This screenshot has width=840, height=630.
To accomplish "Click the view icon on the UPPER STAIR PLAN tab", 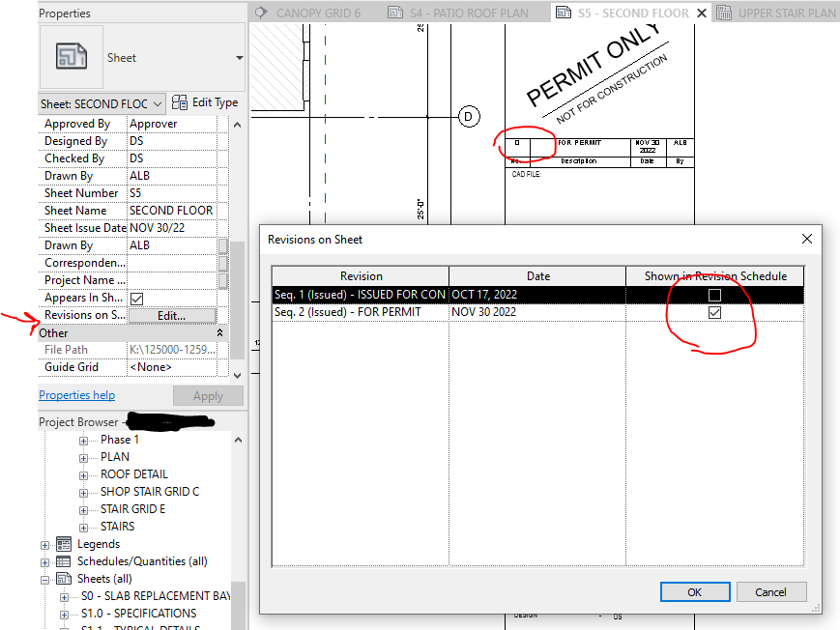I will [723, 12].
